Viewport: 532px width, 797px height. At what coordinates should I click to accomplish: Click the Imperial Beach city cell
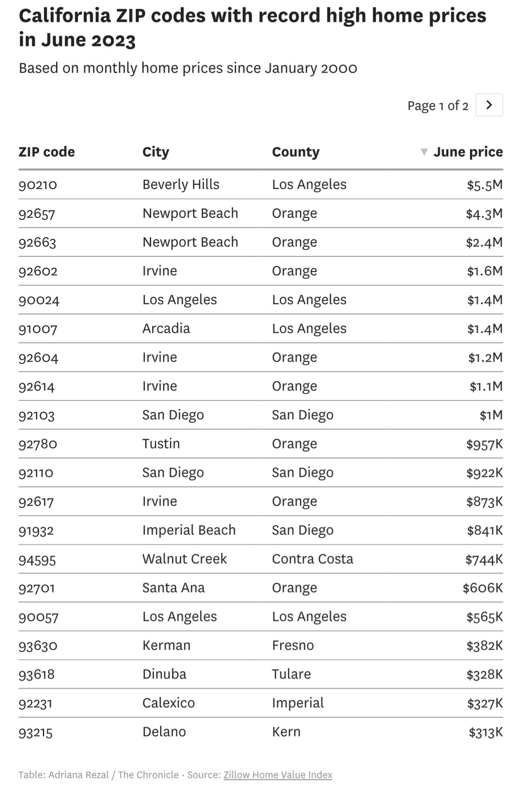pos(189,530)
